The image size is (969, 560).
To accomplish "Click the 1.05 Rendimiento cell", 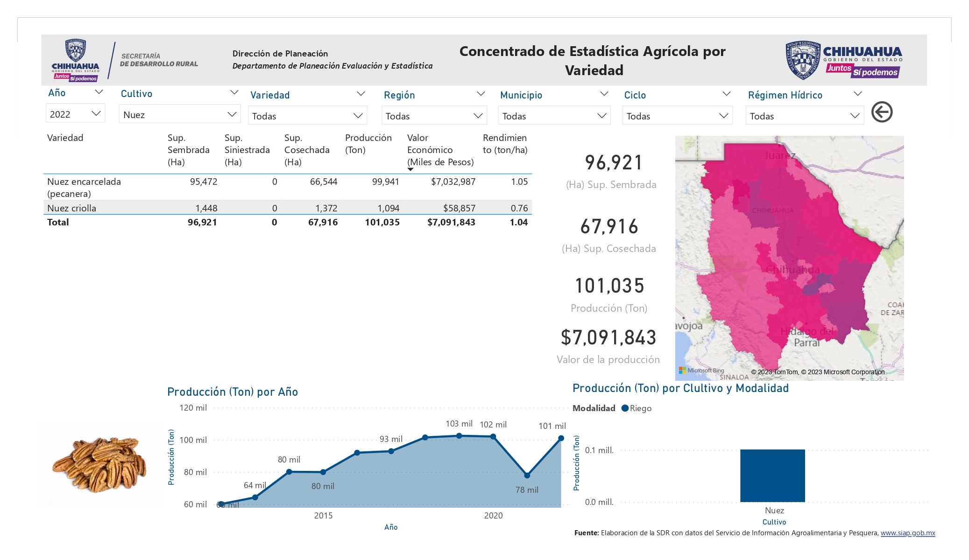I will click(x=519, y=182).
